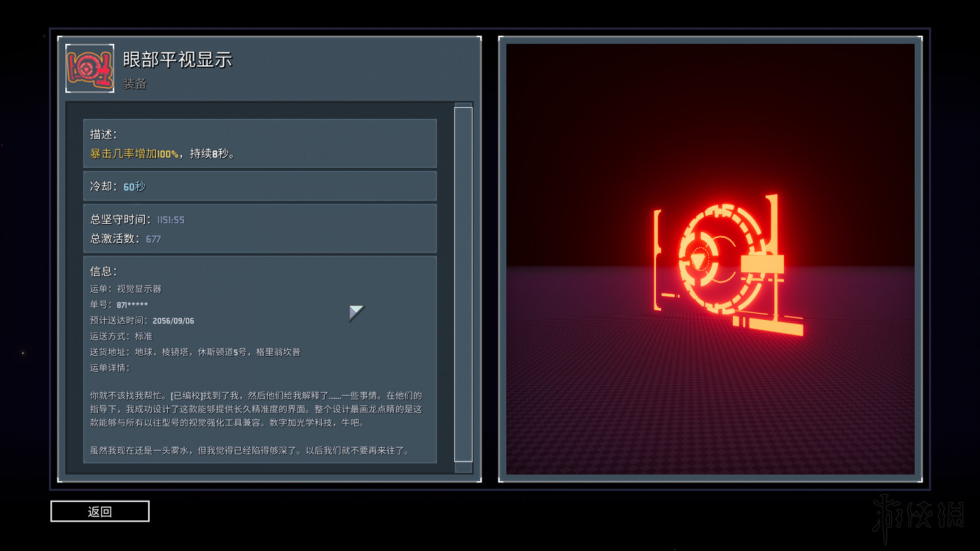
Task: Click the lore paragraph starting with 你就不该找我帮忙
Action: [x=255, y=409]
